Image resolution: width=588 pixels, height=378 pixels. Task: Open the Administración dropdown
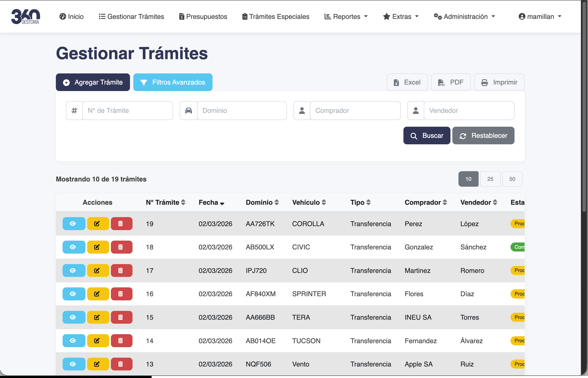pyautogui.click(x=464, y=16)
